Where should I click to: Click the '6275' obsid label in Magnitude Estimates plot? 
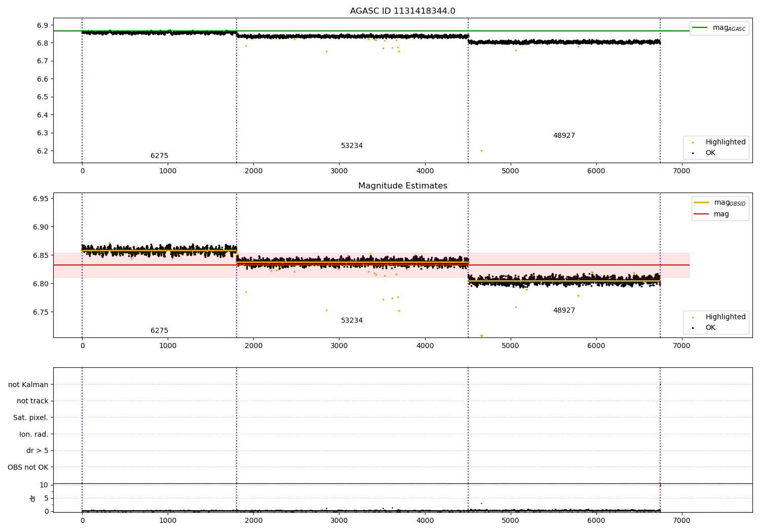159,331
